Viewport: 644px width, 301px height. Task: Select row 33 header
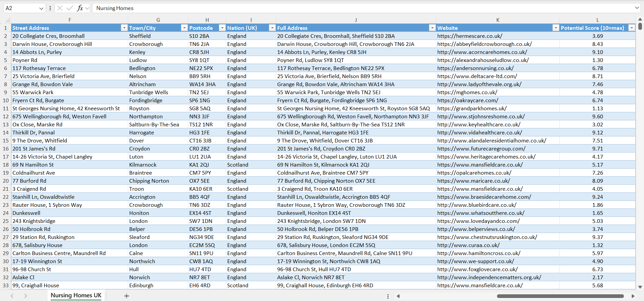6,285
